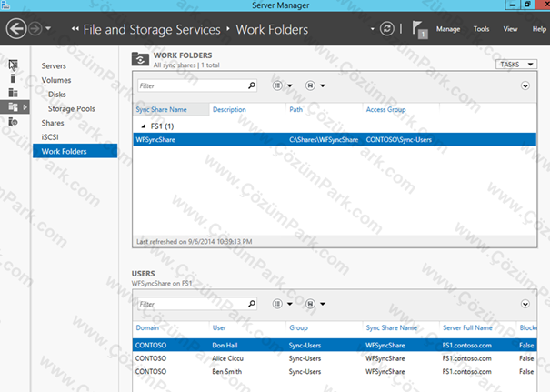Click the Work Folders breadcrumb title
This screenshot has height=392, width=550.
(272, 29)
